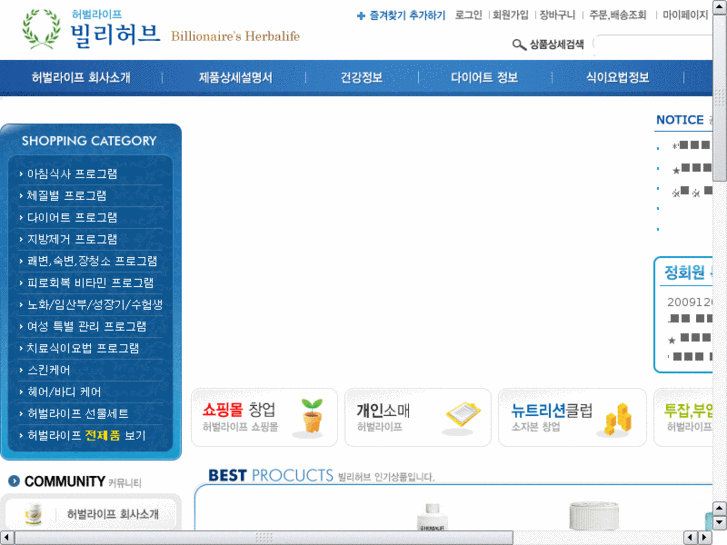Open the 스킨케어 category

pos(48,370)
